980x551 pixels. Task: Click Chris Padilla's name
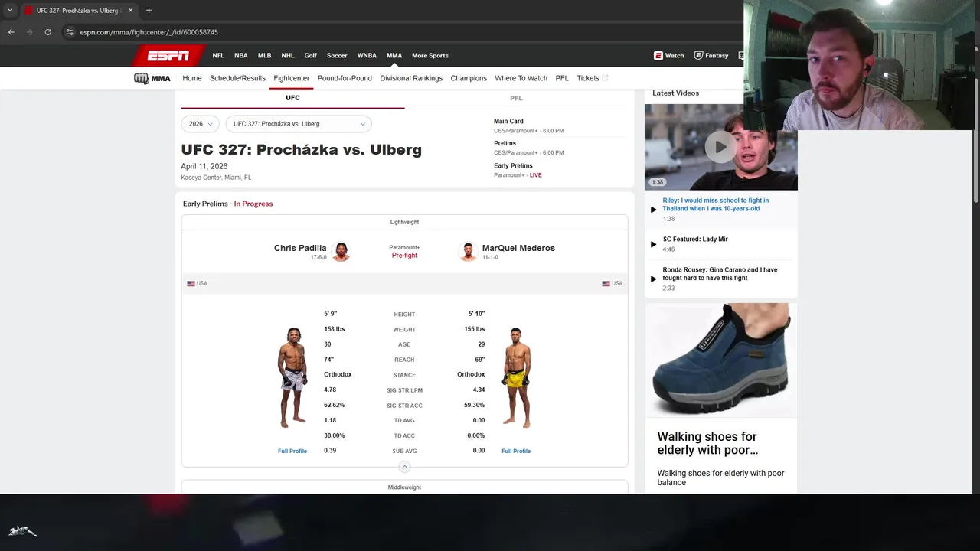click(300, 248)
